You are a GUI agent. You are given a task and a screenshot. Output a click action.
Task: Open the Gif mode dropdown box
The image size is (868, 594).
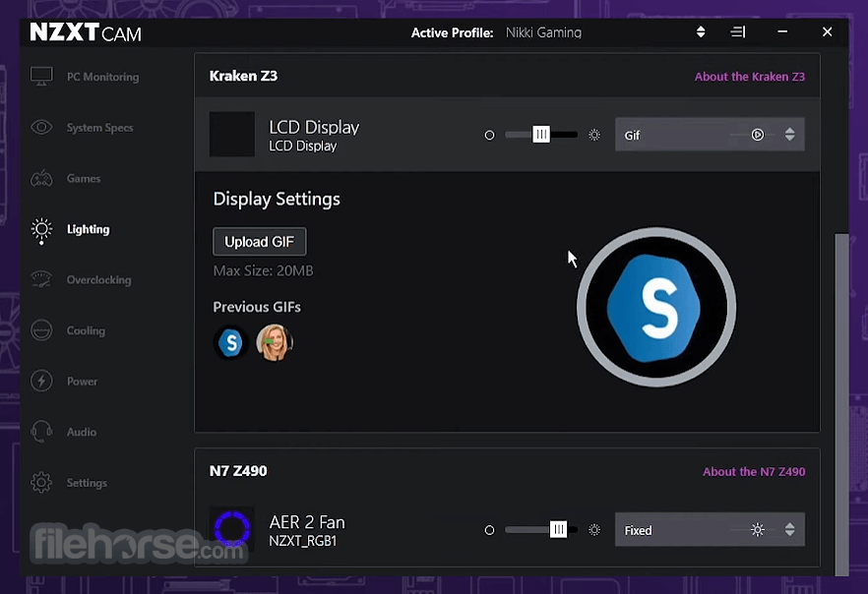(710, 135)
